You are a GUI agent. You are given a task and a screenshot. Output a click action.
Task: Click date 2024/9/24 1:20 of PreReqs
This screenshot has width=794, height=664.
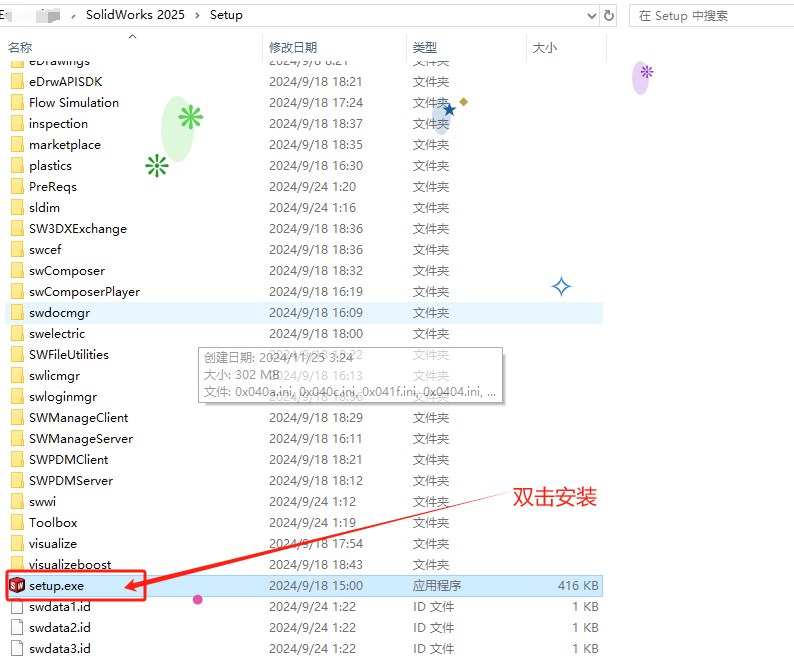(x=312, y=187)
